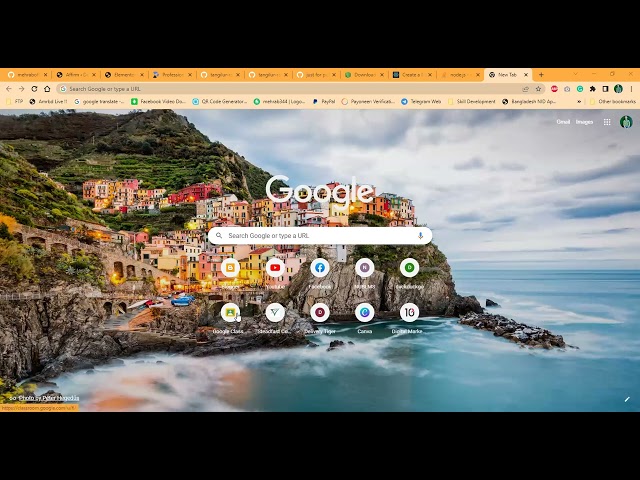Open the Grammarly extension icon
This screenshot has height=480, width=640.
(x=580, y=89)
